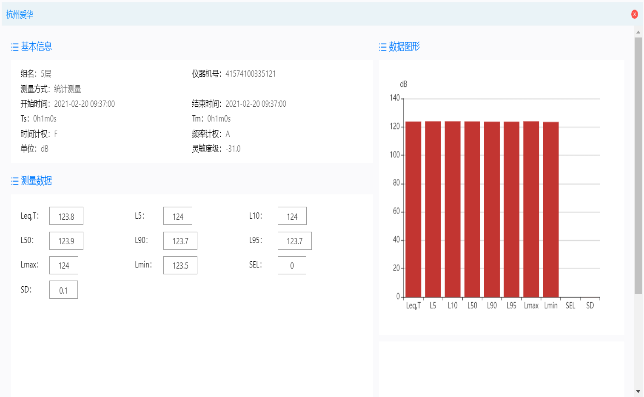This screenshot has height=397, width=644.
Task: Click the vertical scrollbar thumb
Action: pyautogui.click(x=638, y=165)
